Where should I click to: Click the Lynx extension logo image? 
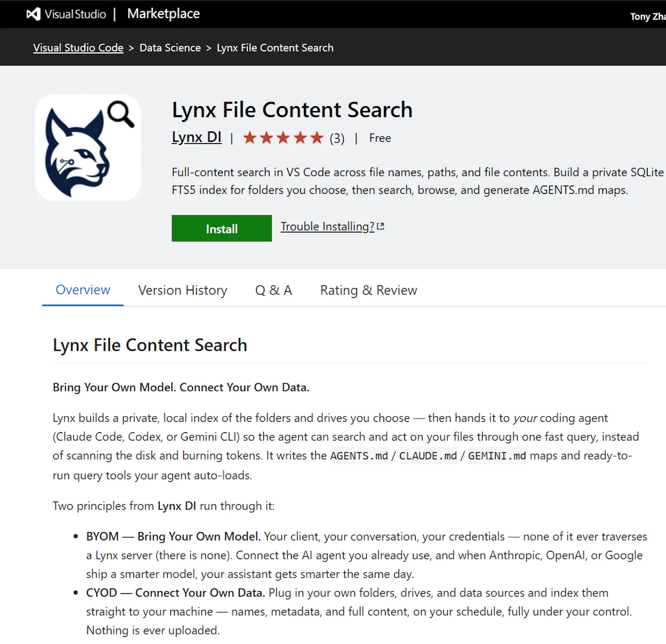point(88,148)
